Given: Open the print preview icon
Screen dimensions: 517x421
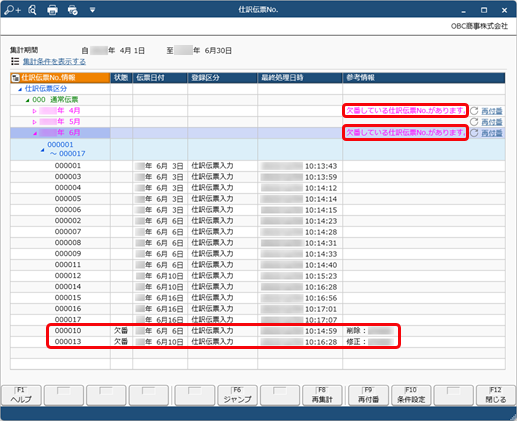Looking at the screenshot, I should 32,10.
